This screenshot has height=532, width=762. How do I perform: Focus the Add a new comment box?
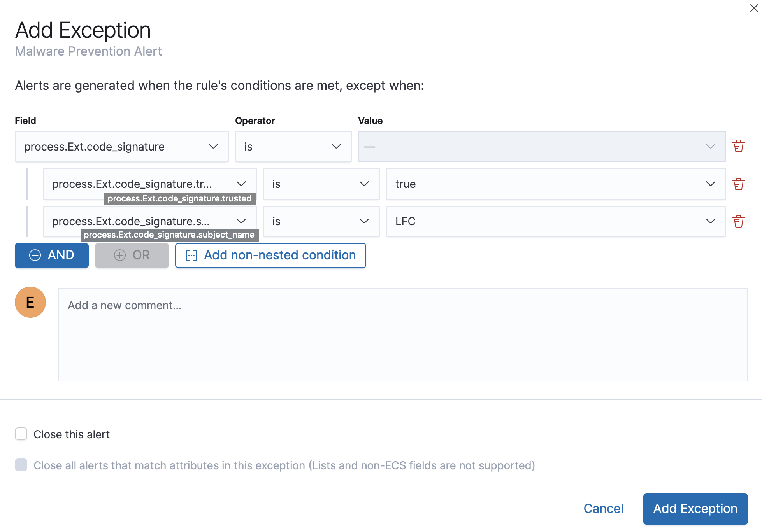[x=403, y=334]
